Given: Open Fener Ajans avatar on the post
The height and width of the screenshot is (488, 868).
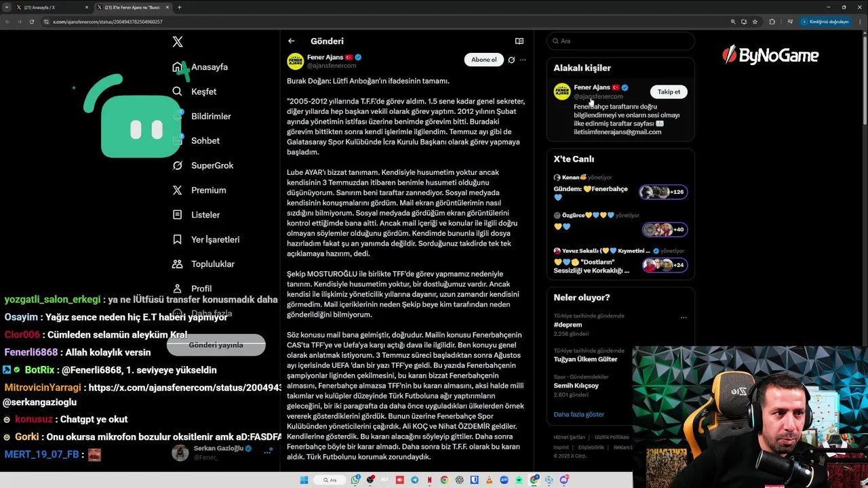Looking at the screenshot, I should 295,61.
